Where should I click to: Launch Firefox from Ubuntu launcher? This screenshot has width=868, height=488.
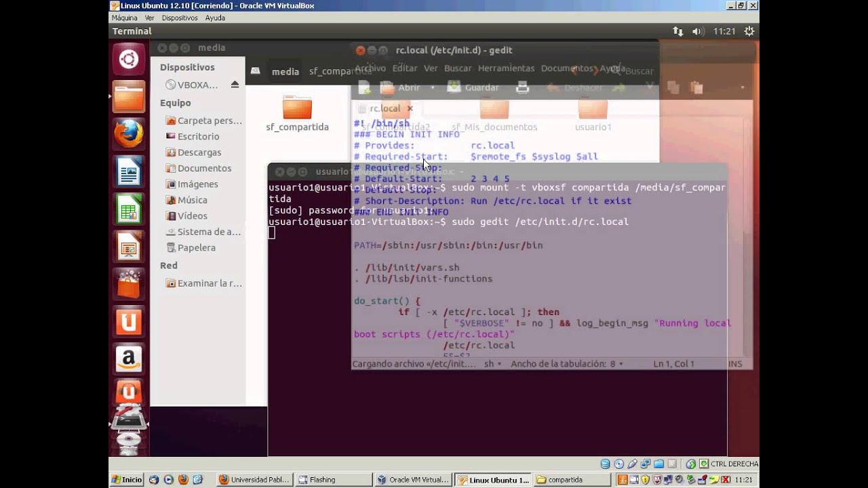129,134
